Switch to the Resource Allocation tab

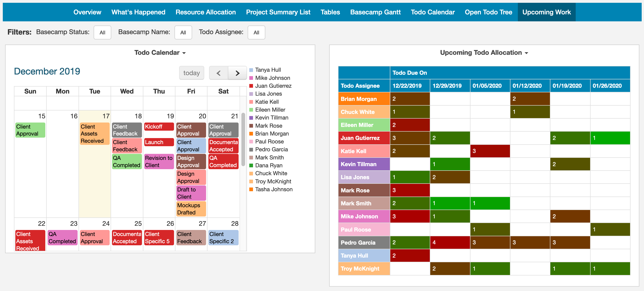(206, 12)
